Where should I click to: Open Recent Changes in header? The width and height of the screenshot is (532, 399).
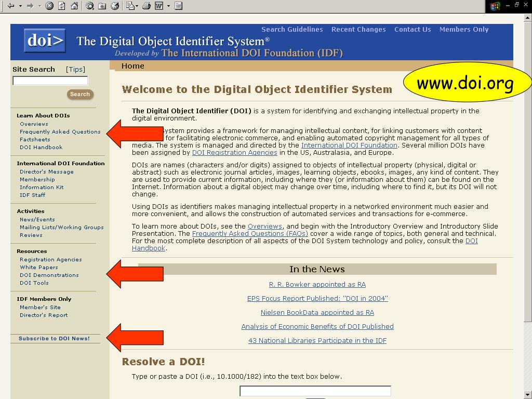point(358,30)
